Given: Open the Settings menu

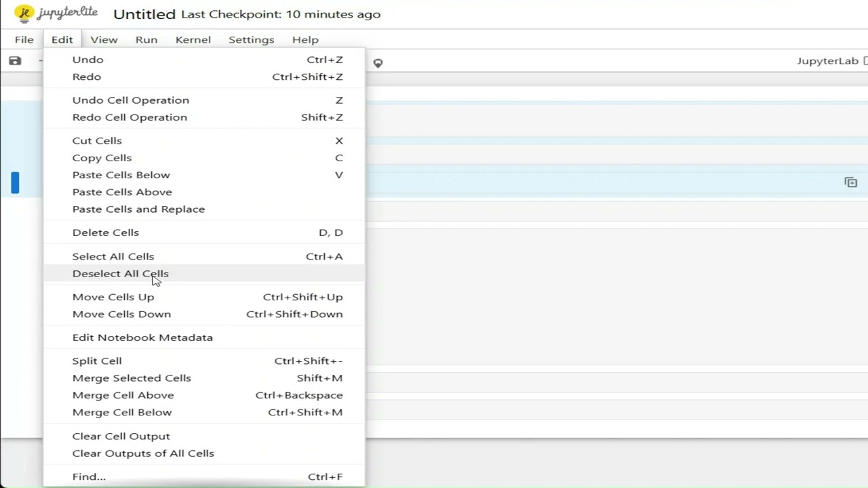Looking at the screenshot, I should click(x=251, y=40).
